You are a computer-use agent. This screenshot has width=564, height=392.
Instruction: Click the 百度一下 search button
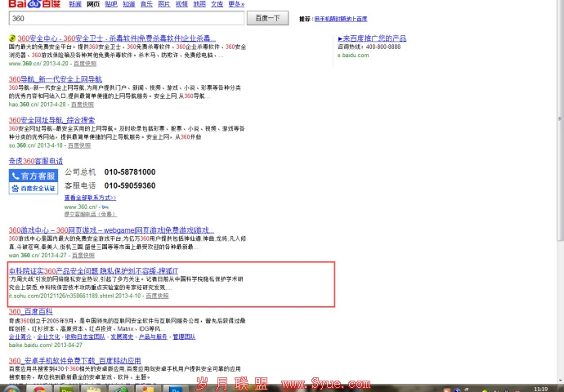pyautogui.click(x=267, y=18)
